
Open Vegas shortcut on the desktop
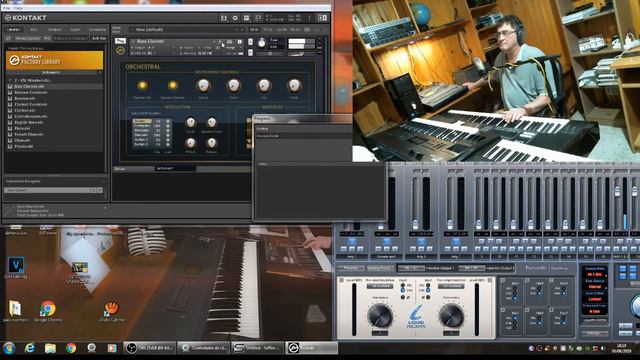[16, 267]
